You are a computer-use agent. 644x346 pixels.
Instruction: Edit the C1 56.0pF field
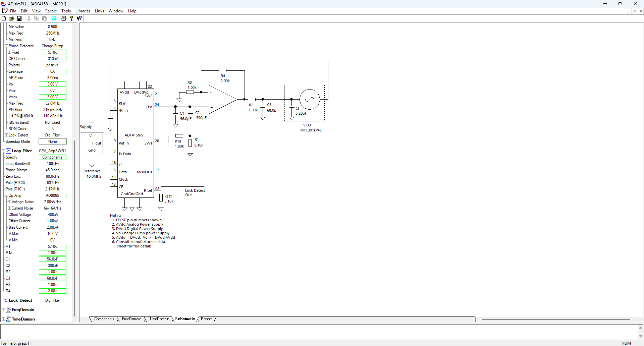point(53,259)
